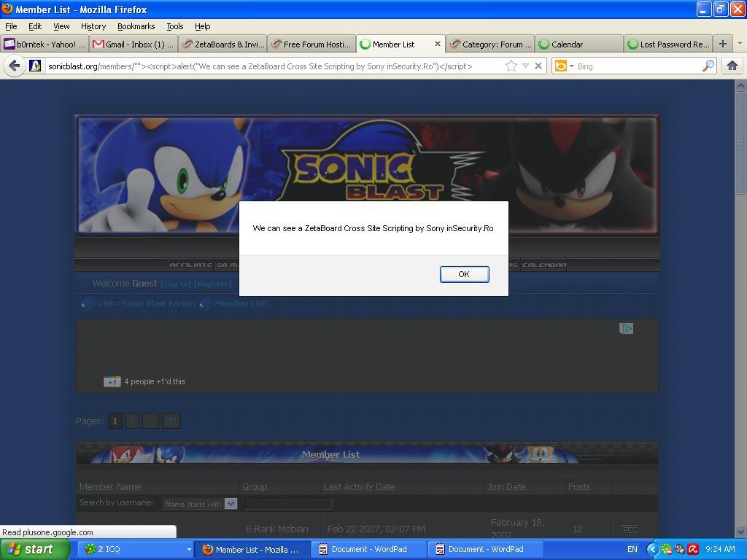Switch to the Gmail Inbox tab

133,44
